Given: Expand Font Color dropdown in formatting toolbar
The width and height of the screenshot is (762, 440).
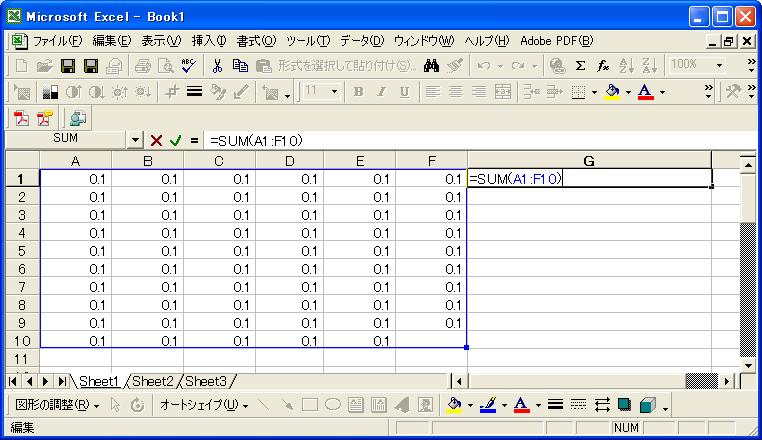Looking at the screenshot, I should click(x=662, y=92).
